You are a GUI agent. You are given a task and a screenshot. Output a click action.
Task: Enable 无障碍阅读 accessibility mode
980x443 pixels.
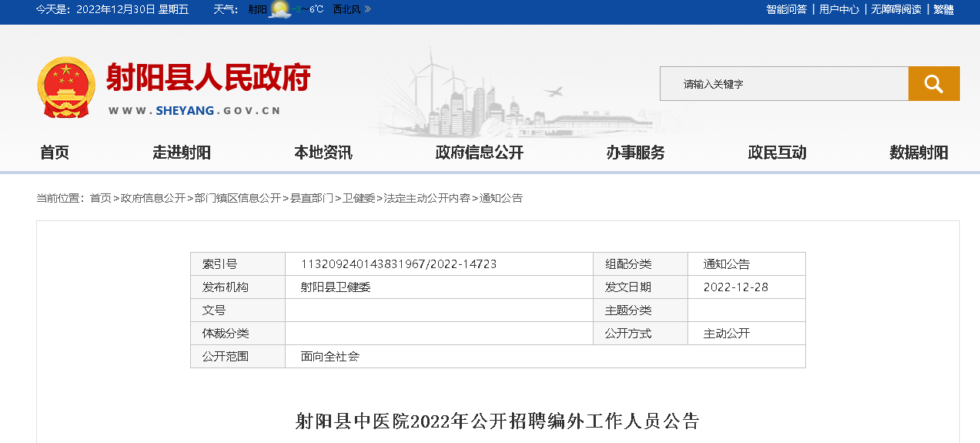(x=896, y=9)
